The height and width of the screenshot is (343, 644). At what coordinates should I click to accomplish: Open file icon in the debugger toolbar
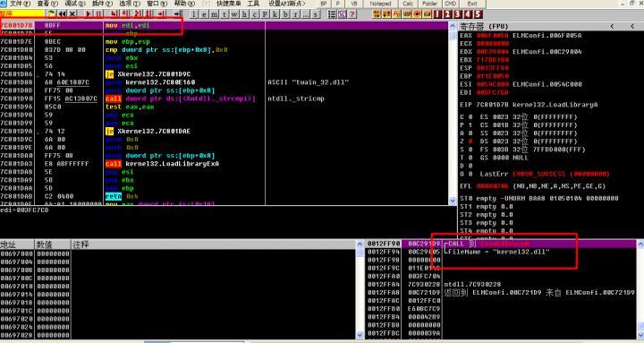(x=51, y=14)
